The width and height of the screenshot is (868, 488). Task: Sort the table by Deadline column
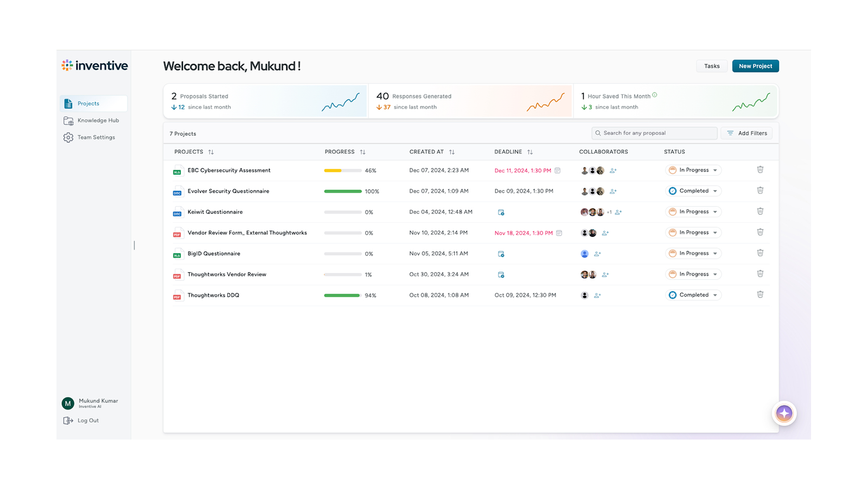pos(529,152)
